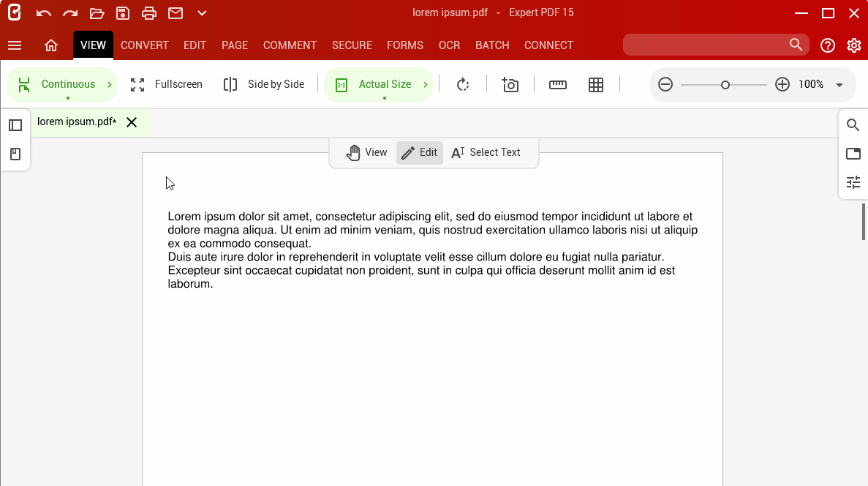This screenshot has height=486, width=868.
Task: Zoom out with the minus circle icon
Action: (665, 84)
